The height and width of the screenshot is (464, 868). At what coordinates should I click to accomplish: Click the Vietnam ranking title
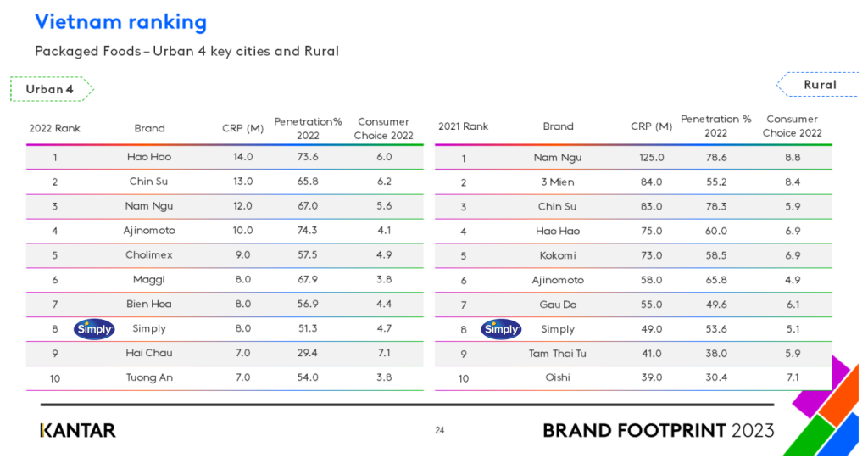click(x=120, y=22)
